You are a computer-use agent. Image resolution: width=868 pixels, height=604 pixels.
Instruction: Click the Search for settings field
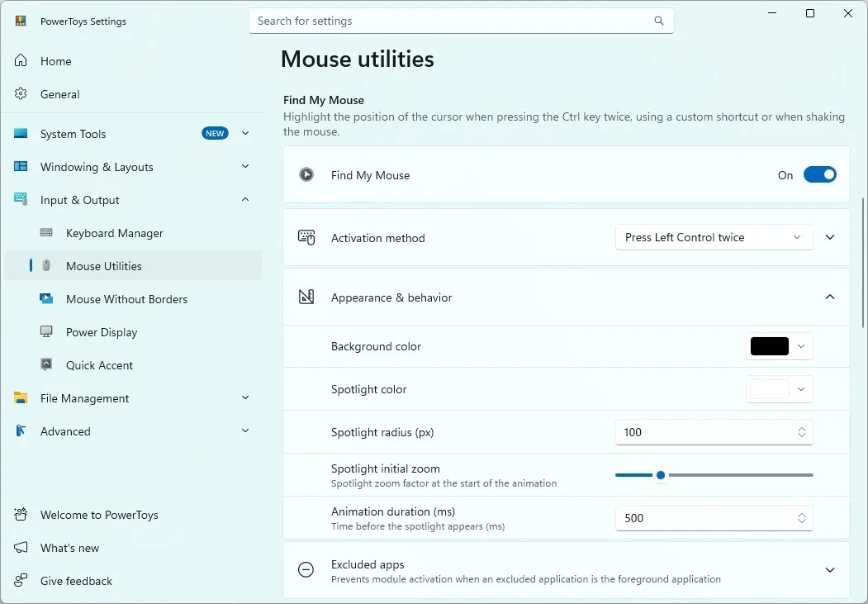click(x=461, y=21)
